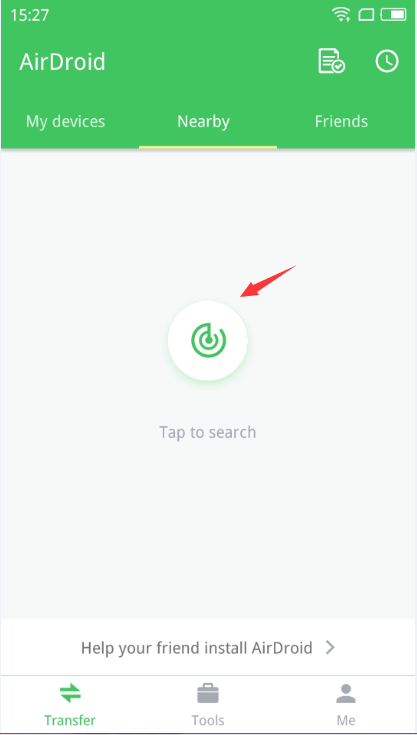Image resolution: width=417 pixels, height=735 pixels.
Task: Tap the 15:27 status bar clock
Action: [30, 15]
